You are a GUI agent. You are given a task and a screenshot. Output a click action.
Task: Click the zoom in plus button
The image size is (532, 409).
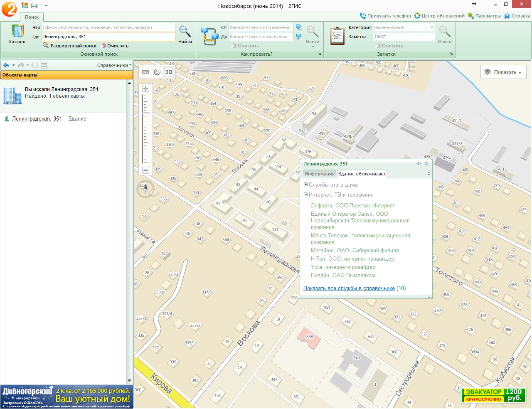[x=145, y=89]
